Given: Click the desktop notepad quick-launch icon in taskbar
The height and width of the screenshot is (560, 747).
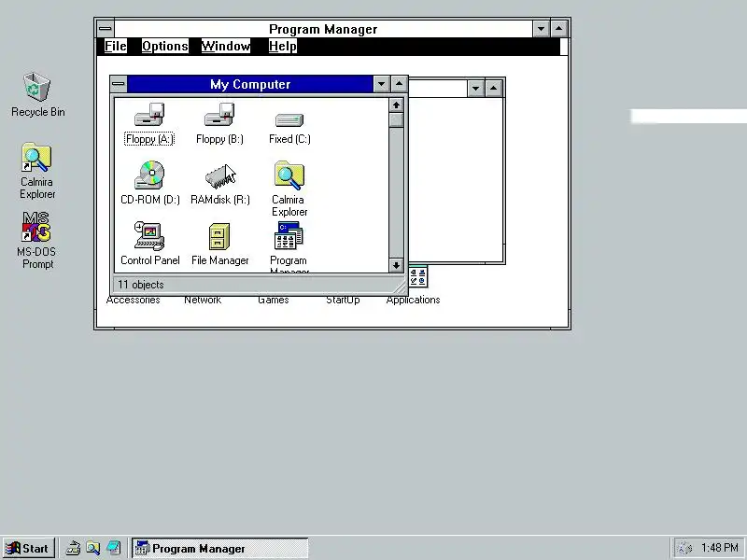Looking at the screenshot, I should coord(113,548).
